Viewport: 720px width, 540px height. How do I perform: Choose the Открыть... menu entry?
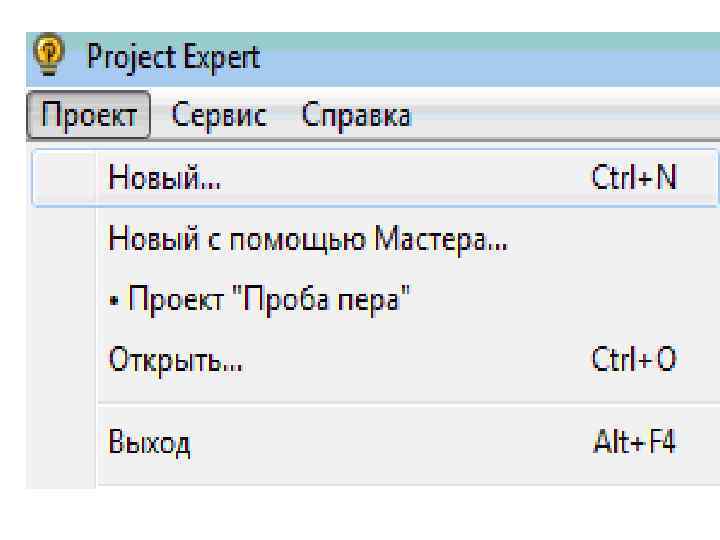(x=176, y=359)
